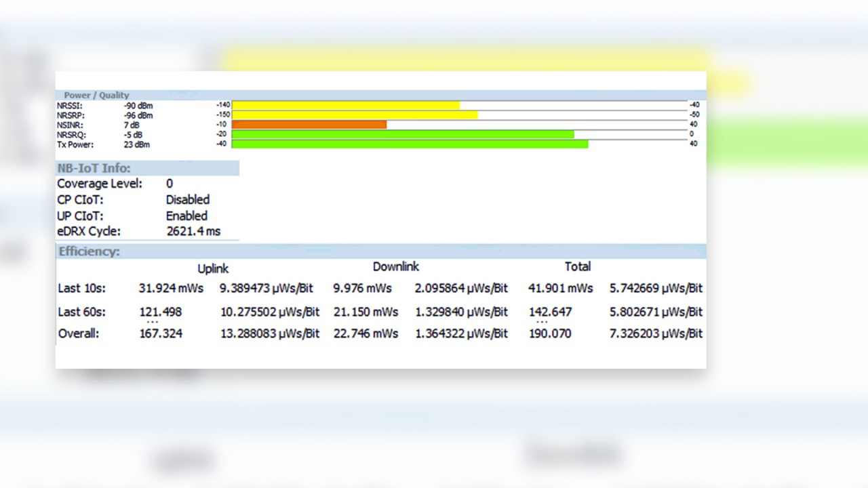868x488 pixels.
Task: Select the green Tx Power bar
Action: pos(409,144)
